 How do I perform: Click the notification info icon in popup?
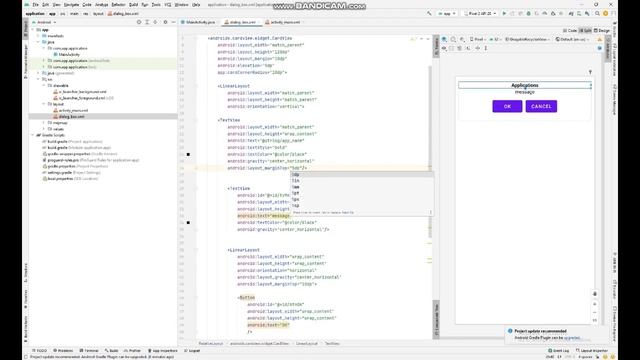[510, 331]
